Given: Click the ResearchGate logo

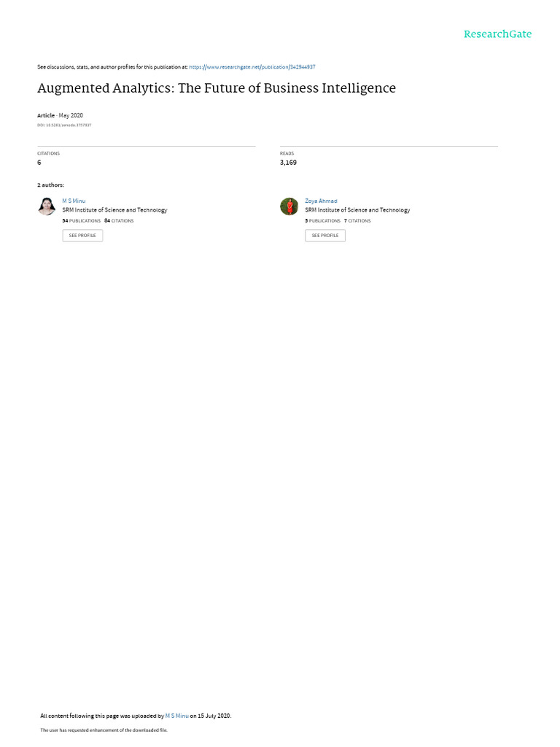Looking at the screenshot, I should coord(497,34).
